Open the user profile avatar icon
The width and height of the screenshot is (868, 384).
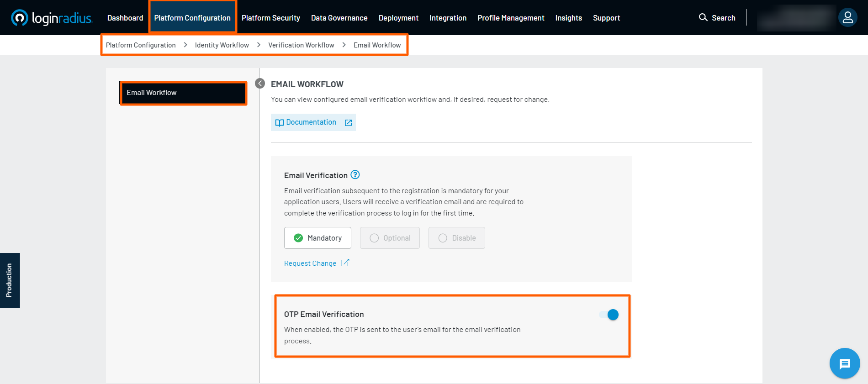[x=848, y=18]
